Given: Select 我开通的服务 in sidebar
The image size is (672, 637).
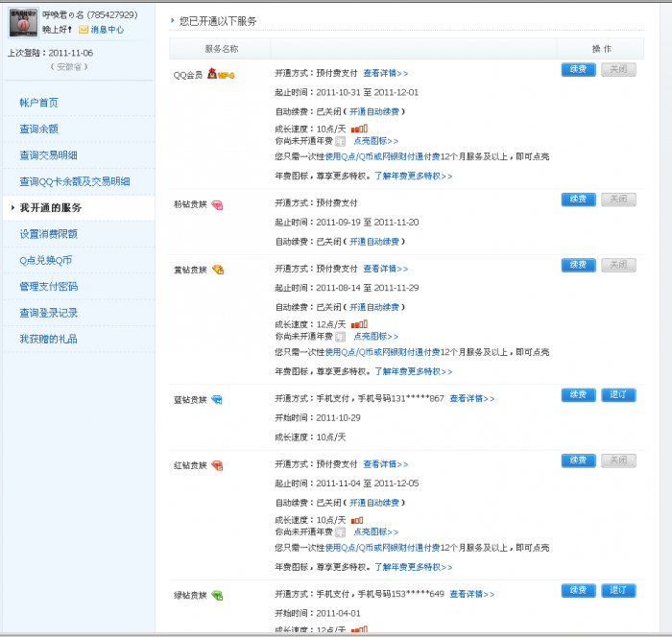Looking at the screenshot, I should tap(51, 208).
